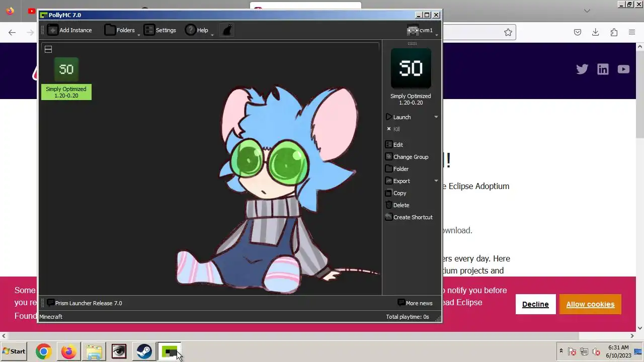Screen dimensions: 644x362
Task: Toggle the cat icon in toolbar
Action: (227, 30)
